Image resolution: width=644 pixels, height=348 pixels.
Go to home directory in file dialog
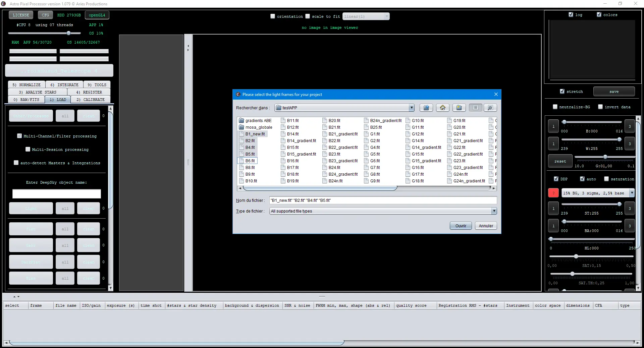coord(443,108)
